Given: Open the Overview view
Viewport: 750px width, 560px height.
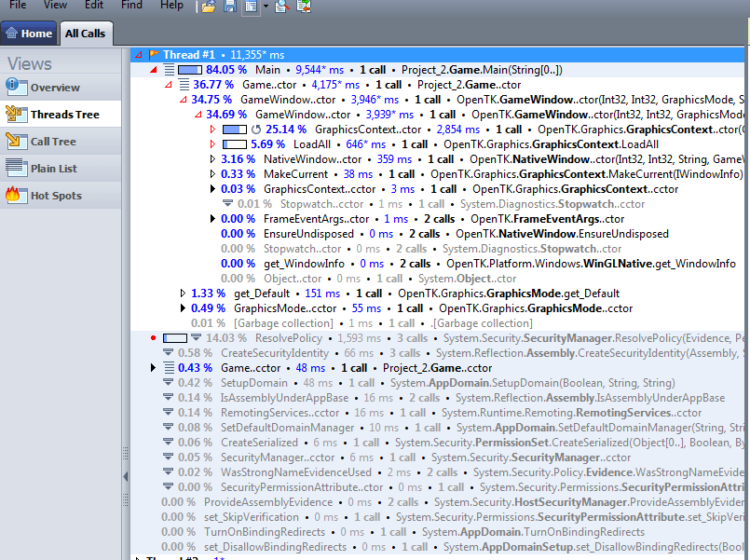Looking at the screenshot, I should [54, 88].
